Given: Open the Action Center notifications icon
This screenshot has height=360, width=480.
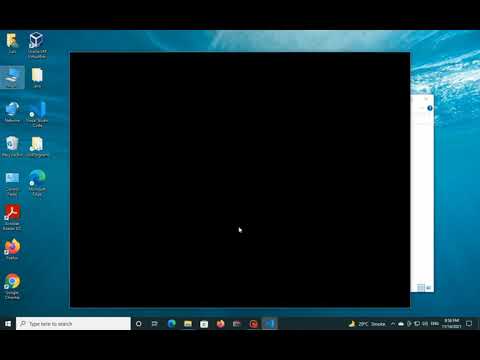Looking at the screenshot, I should [x=469, y=323].
